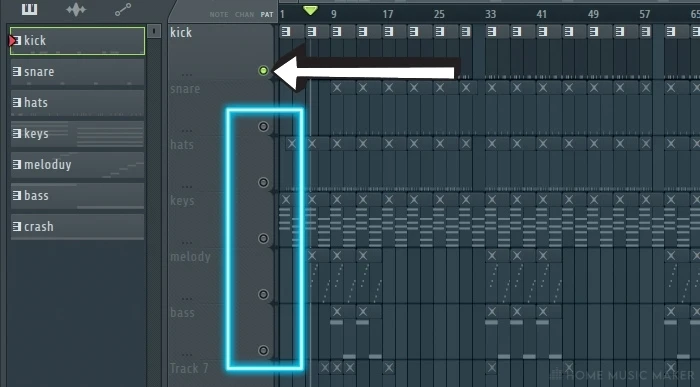
Task: Select the first kick pattern clip icon at bar 1
Action: 286,32
